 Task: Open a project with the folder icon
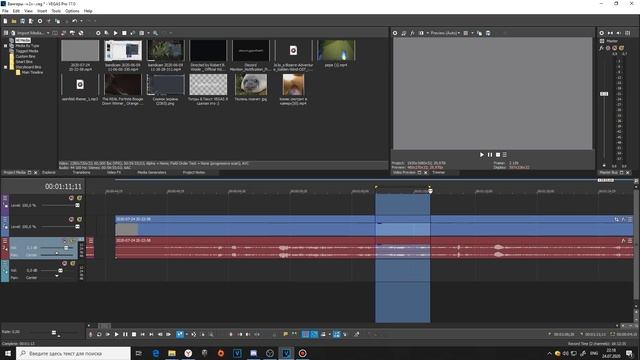14,21
